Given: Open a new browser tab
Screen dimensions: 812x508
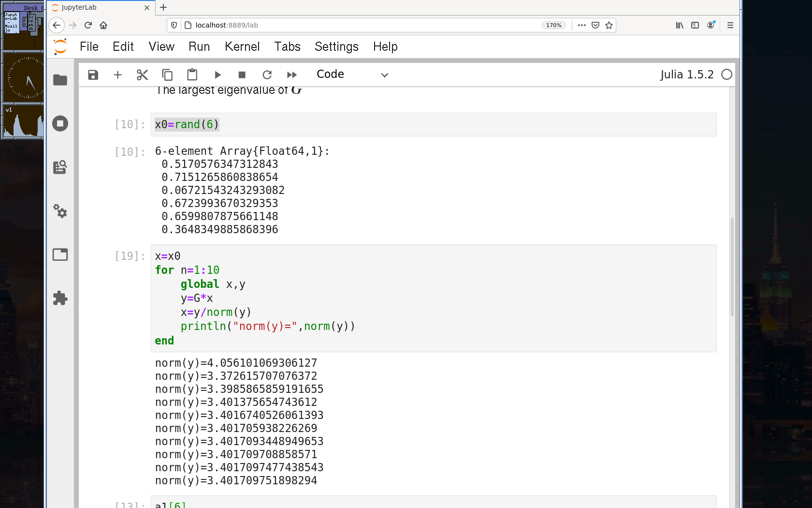Looking at the screenshot, I should point(163,7).
